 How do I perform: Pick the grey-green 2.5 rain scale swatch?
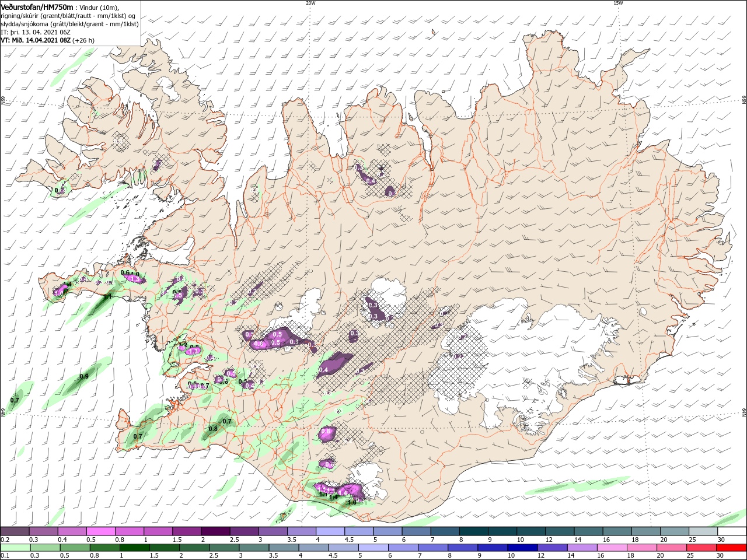click(223, 548)
